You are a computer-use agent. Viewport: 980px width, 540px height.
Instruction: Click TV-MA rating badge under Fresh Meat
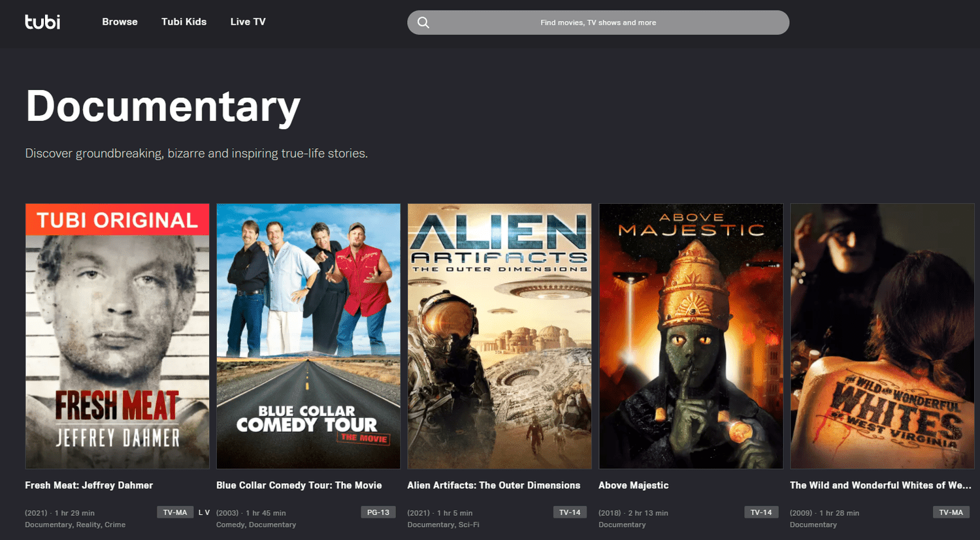point(175,513)
